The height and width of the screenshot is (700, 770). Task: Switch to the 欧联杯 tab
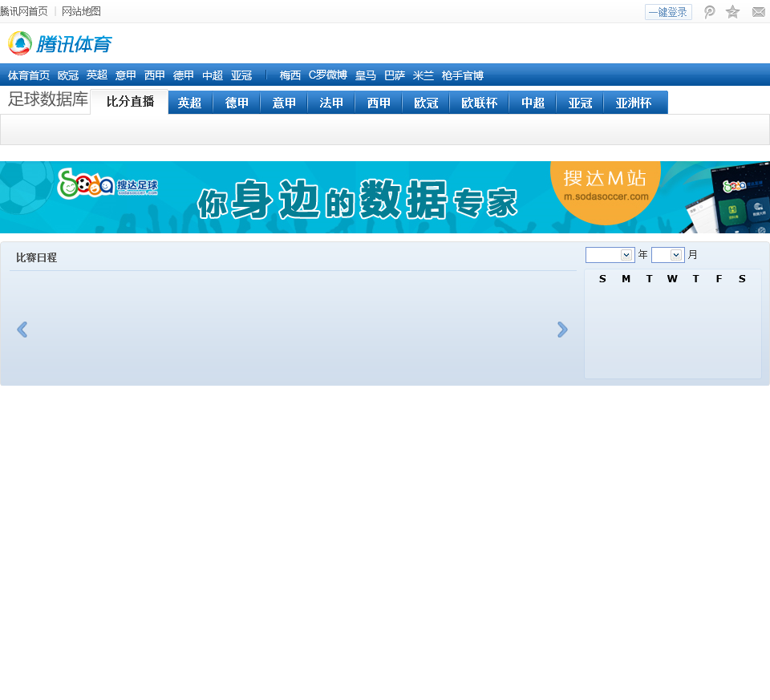point(480,103)
